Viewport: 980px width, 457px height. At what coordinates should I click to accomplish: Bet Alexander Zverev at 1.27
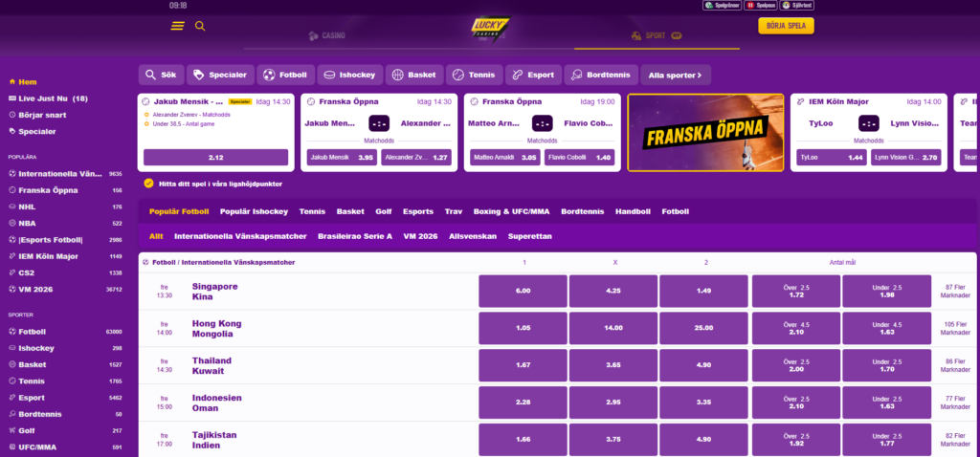416,158
